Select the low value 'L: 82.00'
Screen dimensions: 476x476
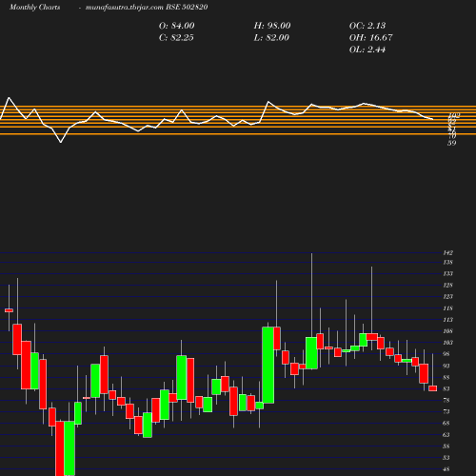(x=271, y=37)
